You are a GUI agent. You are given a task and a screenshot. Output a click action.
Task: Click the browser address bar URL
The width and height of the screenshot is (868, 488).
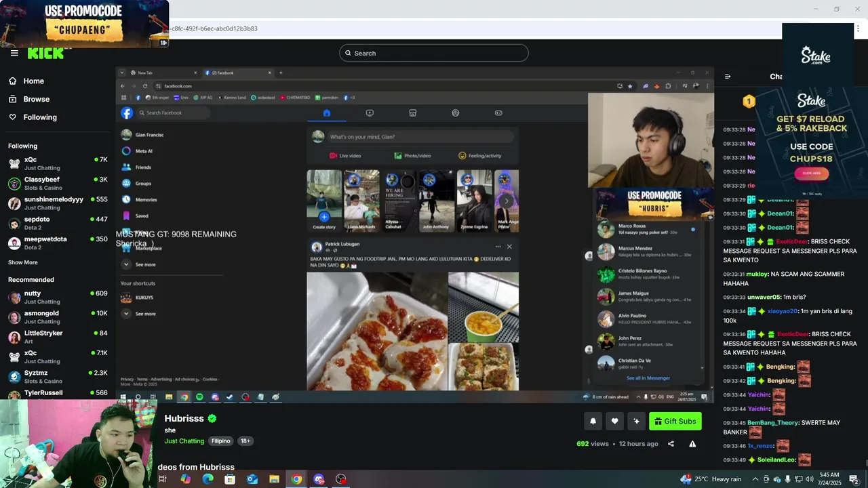pos(214,28)
